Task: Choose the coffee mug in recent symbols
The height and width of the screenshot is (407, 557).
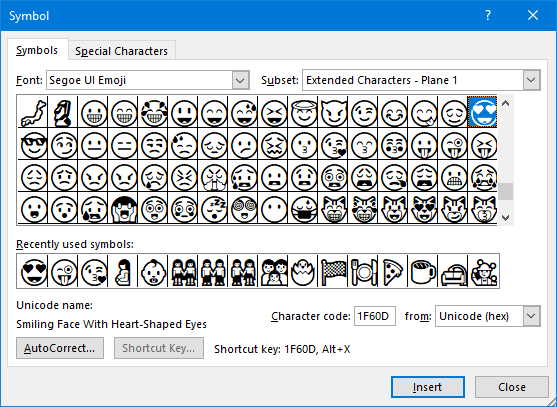Action: click(x=423, y=272)
